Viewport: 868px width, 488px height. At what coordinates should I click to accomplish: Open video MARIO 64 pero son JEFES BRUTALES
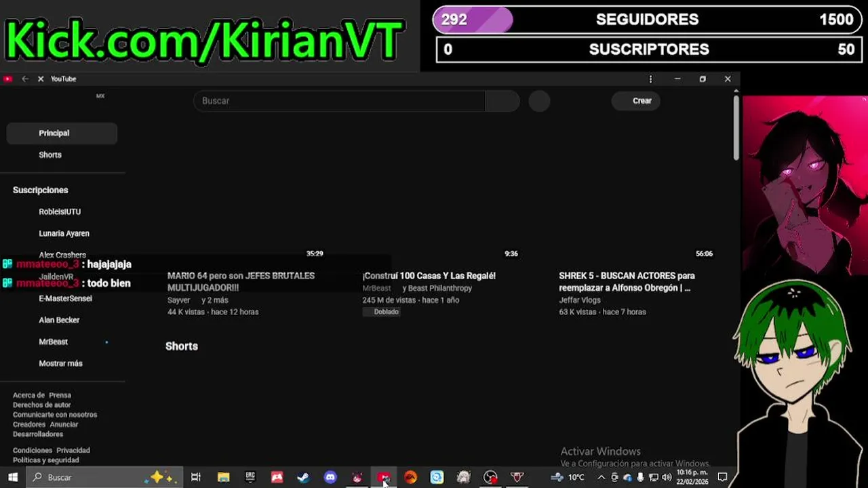click(x=241, y=282)
